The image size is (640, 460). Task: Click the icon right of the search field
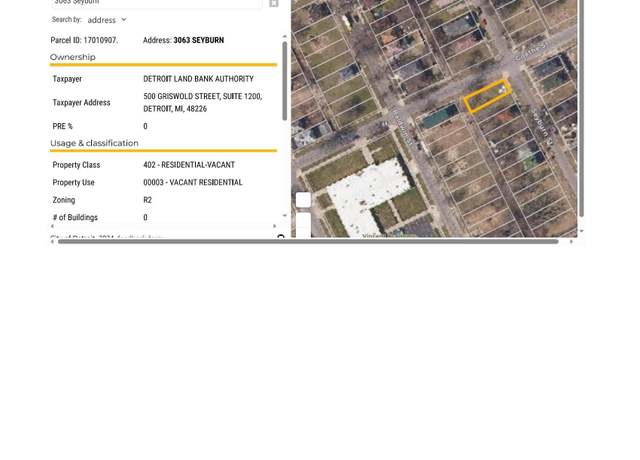click(x=273, y=3)
